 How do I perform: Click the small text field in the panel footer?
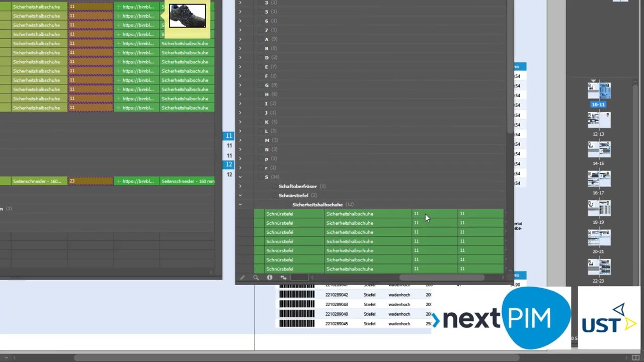[299, 278]
